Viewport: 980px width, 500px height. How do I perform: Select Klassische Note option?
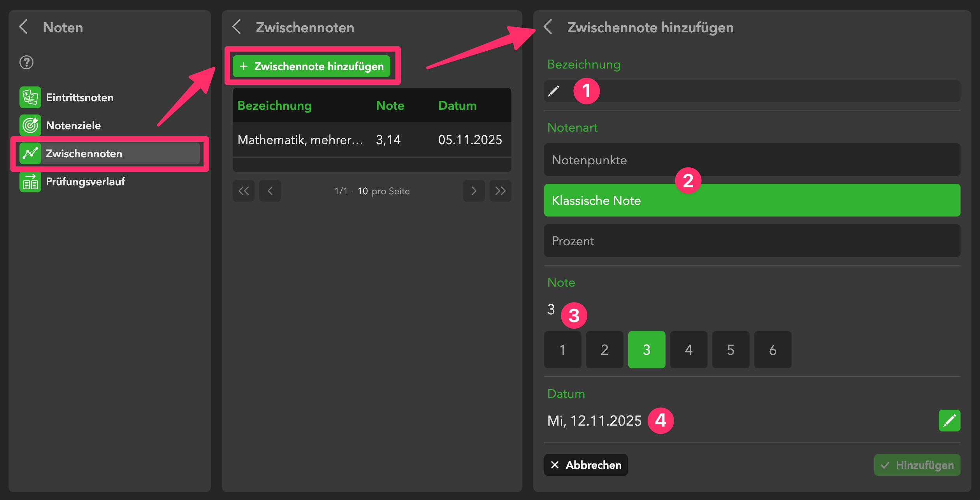(752, 201)
